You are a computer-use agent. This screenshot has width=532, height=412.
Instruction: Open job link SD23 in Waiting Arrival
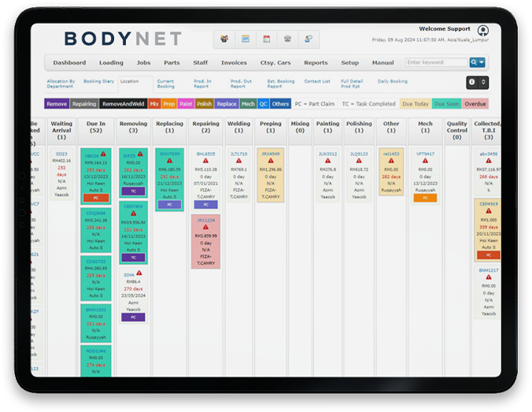click(61, 154)
